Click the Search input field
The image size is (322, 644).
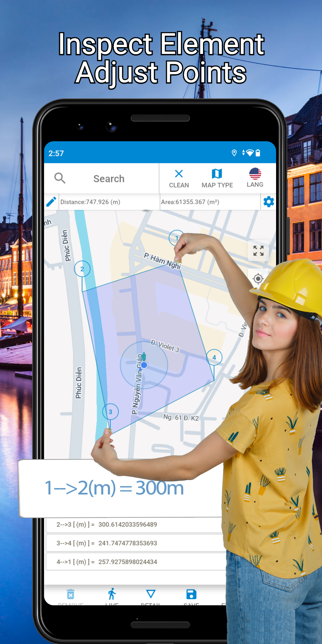pyautogui.click(x=109, y=179)
